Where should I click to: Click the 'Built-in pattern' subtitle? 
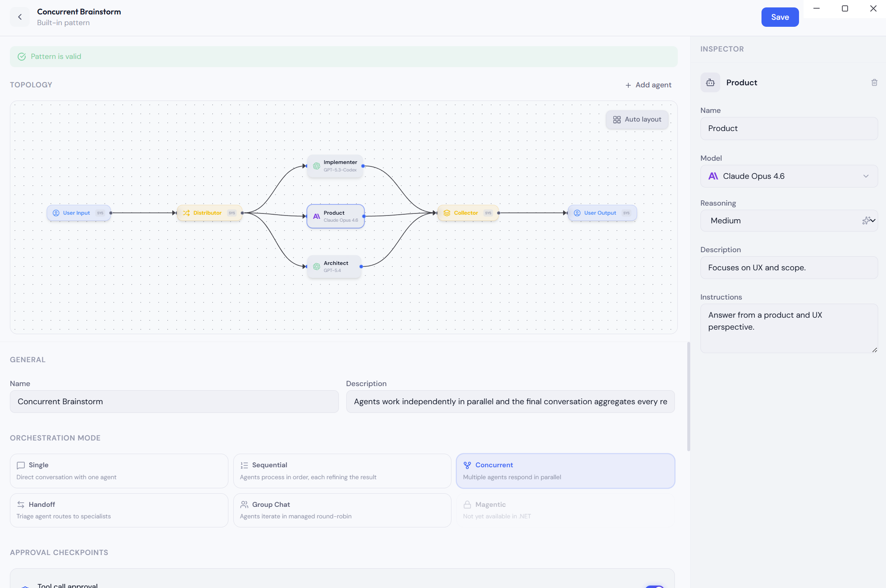(x=63, y=23)
